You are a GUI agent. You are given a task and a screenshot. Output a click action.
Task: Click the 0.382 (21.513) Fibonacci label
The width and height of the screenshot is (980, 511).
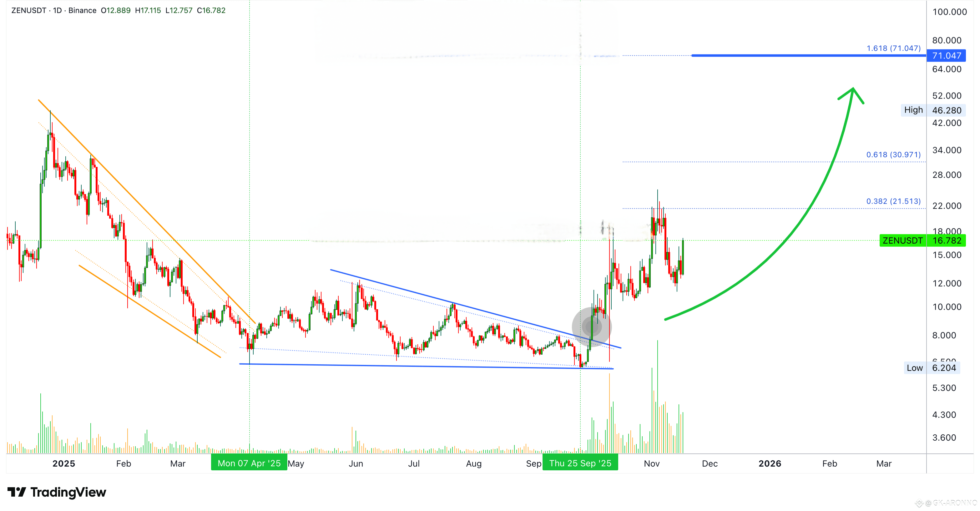(893, 201)
